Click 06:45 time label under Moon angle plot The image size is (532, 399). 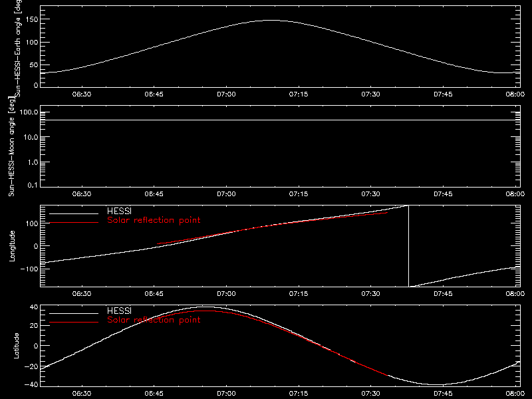(154, 194)
